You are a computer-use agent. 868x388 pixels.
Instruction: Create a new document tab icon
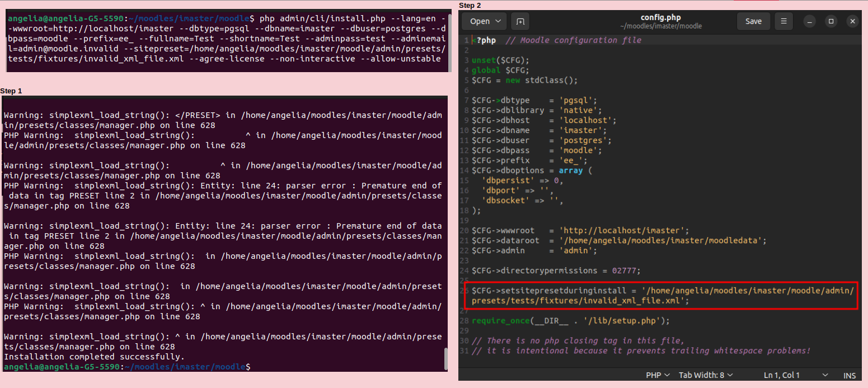pyautogui.click(x=520, y=21)
